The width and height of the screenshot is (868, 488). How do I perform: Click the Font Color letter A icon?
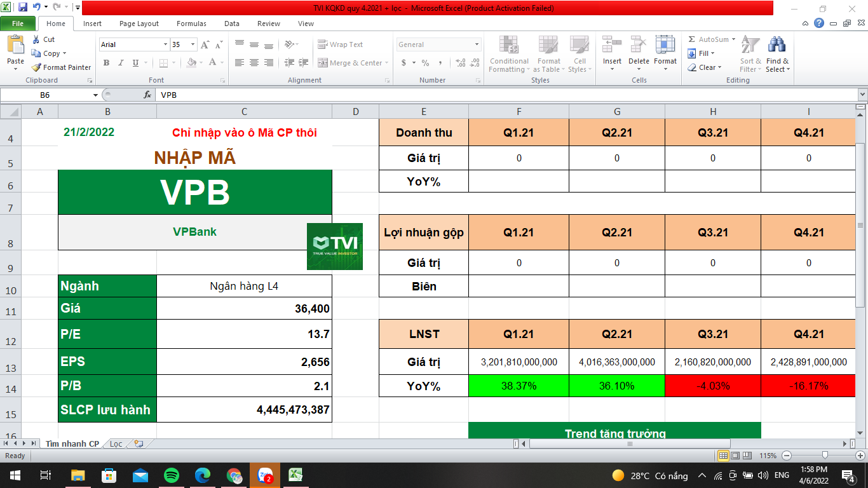pyautogui.click(x=213, y=63)
